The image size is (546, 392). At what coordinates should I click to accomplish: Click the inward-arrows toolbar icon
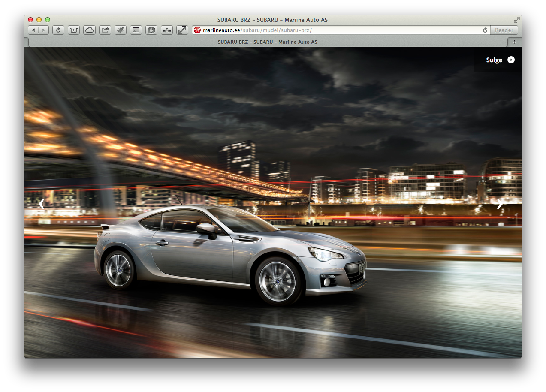(167, 30)
